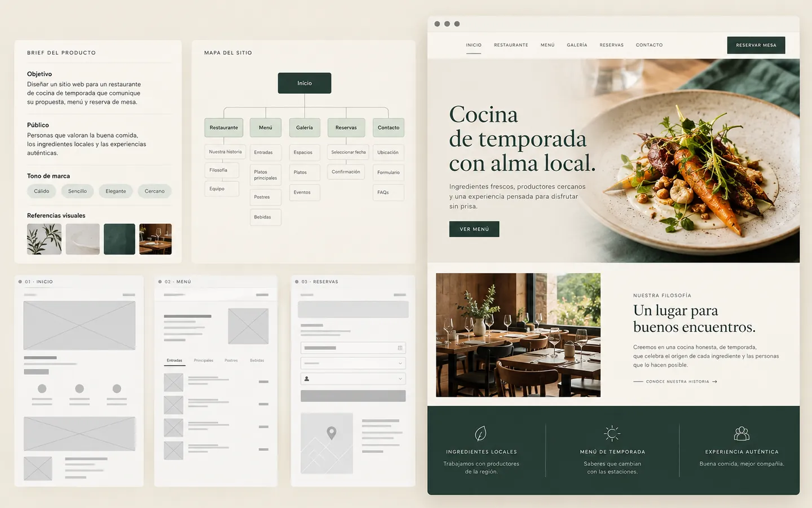This screenshot has width=812, height=508.
Task: Select the Cálido brand tone chip
Action: pyautogui.click(x=42, y=191)
